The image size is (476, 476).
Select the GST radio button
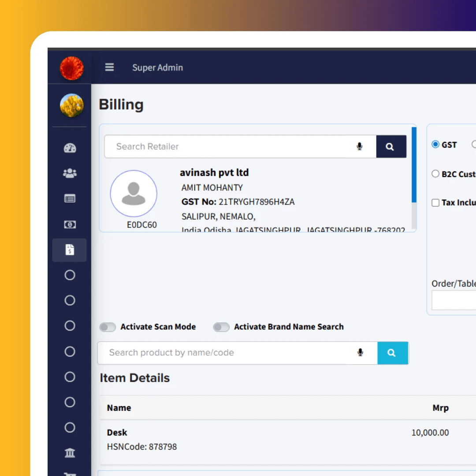pos(435,145)
